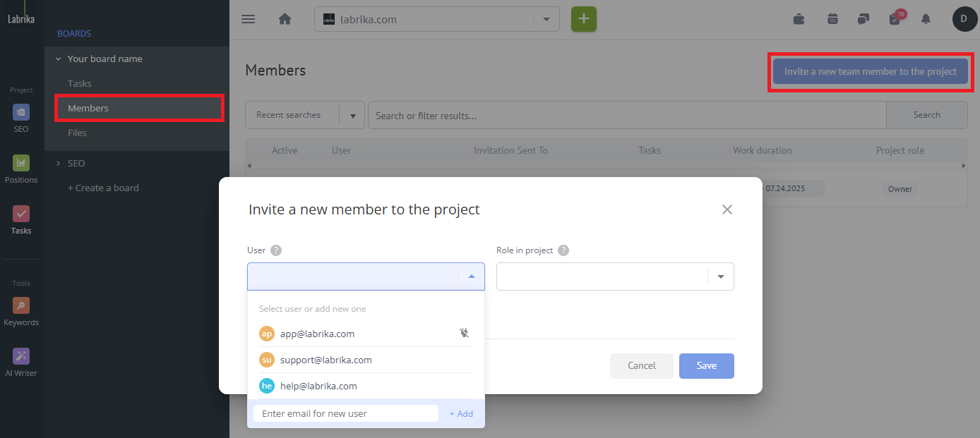Image resolution: width=980 pixels, height=438 pixels.
Task: Open tasks icon with red badge
Action: (895, 19)
